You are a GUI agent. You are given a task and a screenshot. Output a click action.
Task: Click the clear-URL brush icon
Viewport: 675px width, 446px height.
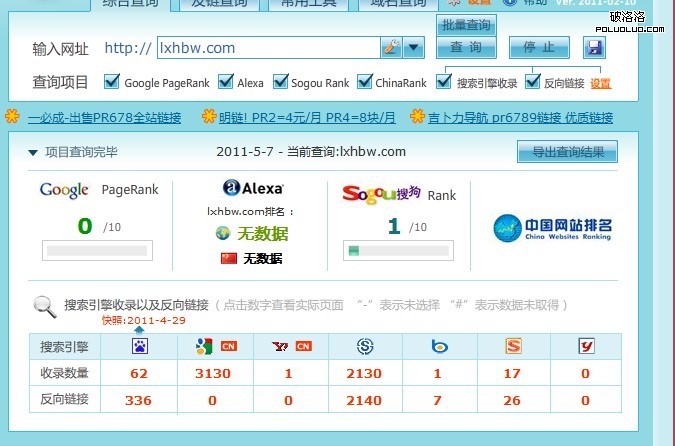[x=391, y=47]
